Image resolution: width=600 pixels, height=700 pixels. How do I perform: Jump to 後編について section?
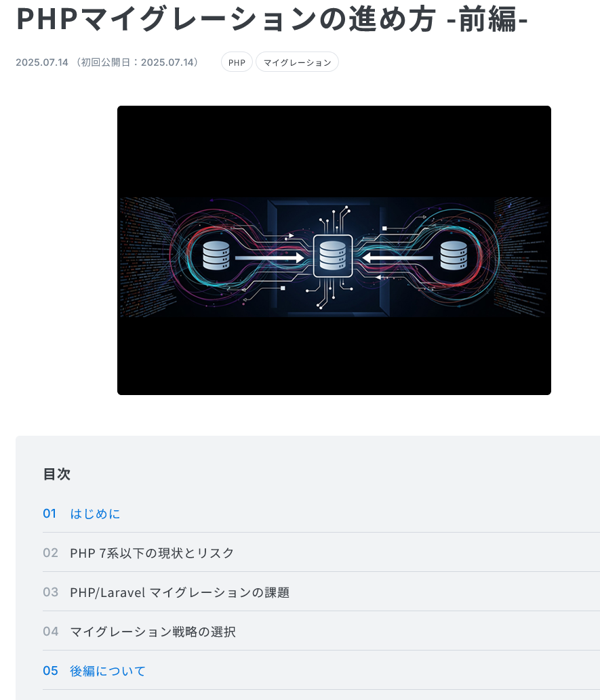108,671
